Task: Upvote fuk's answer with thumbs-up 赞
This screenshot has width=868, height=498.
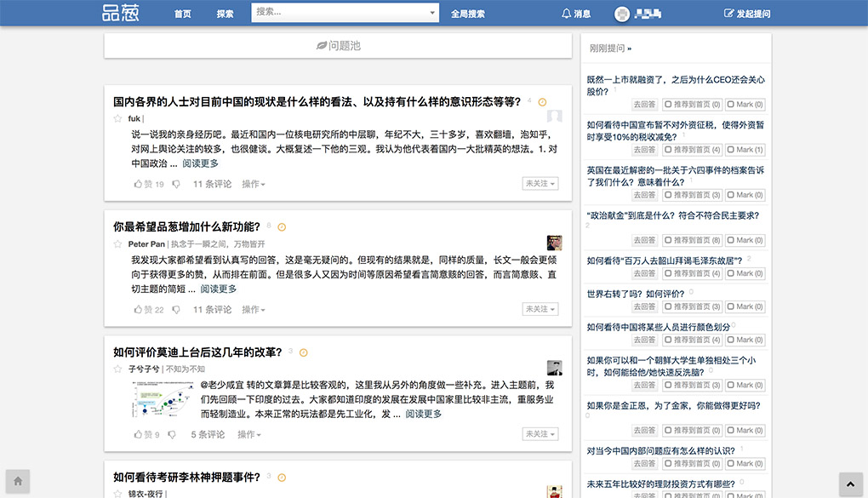Action: pyautogui.click(x=139, y=184)
